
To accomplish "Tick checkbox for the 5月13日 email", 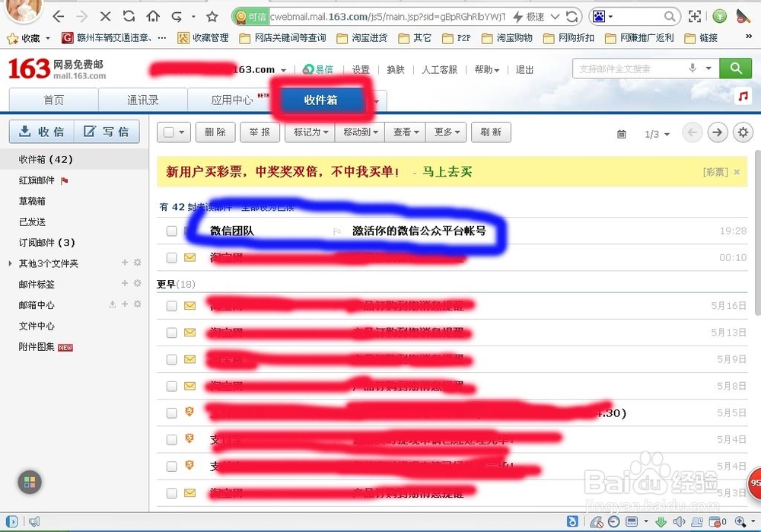I will point(171,333).
